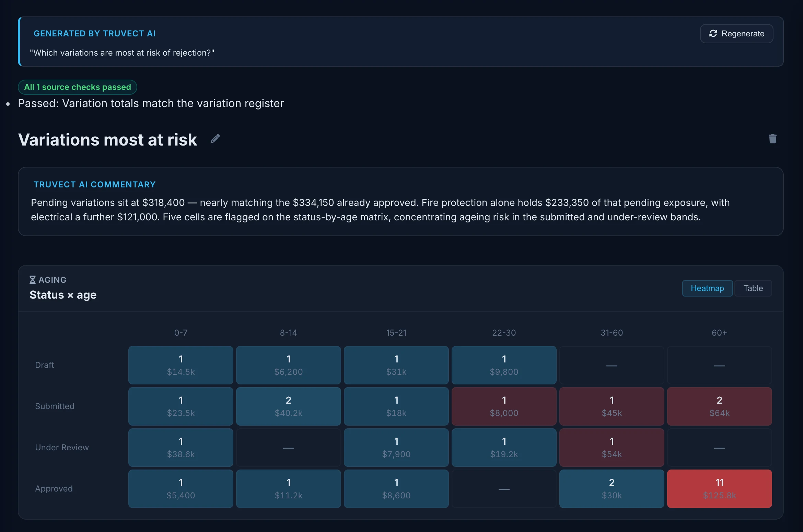Switch to Heatmap view
This screenshot has height=532, width=803.
click(x=707, y=288)
